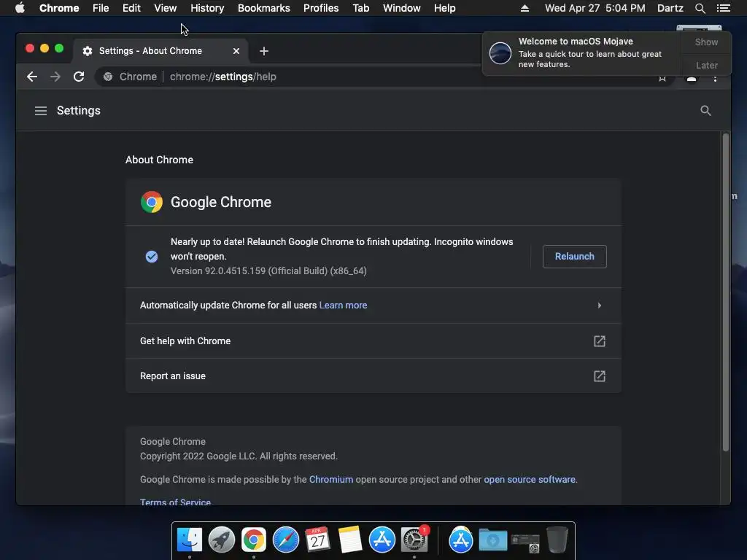The width and height of the screenshot is (747, 560).
Task: Click the date and time in menu bar
Action: coord(595,8)
